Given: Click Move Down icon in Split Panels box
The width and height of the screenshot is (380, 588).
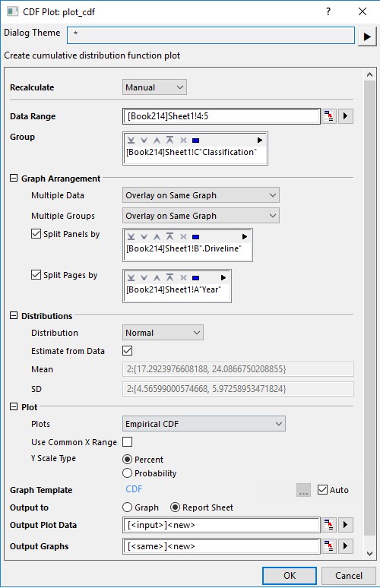Looking at the screenshot, I should [x=144, y=236].
